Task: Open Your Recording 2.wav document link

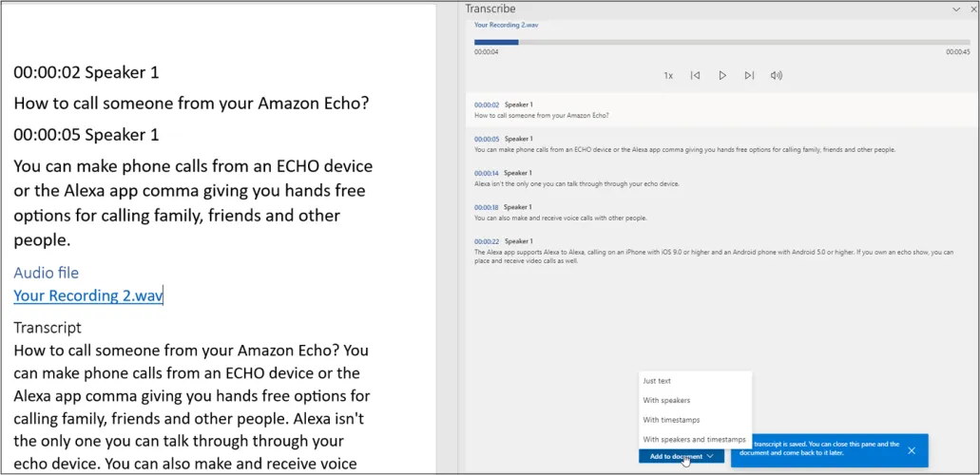Action: click(88, 295)
